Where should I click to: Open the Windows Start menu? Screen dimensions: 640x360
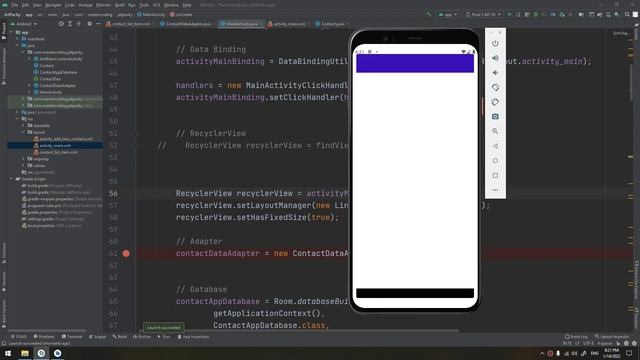click(x=8, y=353)
